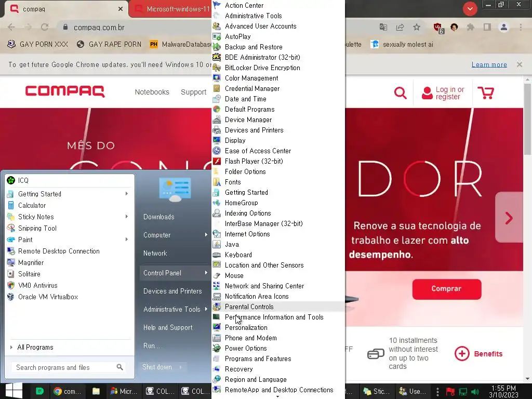Open the Shut down options arrow
The height and width of the screenshot is (399, 532).
[181, 367]
